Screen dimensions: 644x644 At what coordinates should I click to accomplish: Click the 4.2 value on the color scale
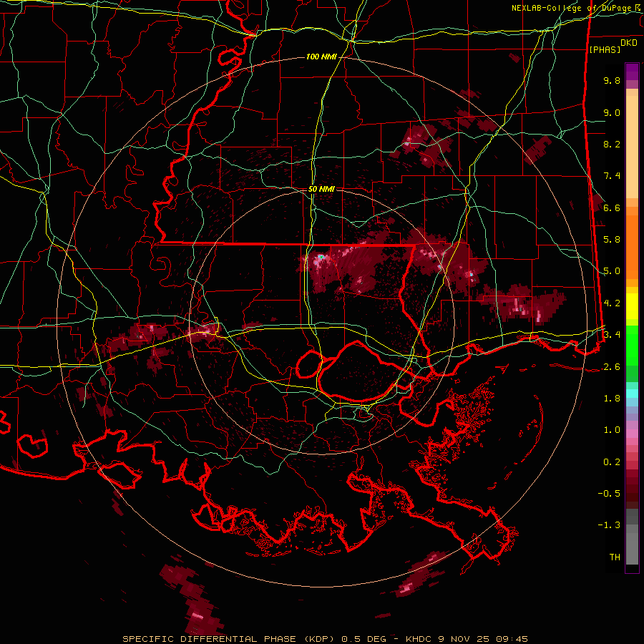(612, 303)
